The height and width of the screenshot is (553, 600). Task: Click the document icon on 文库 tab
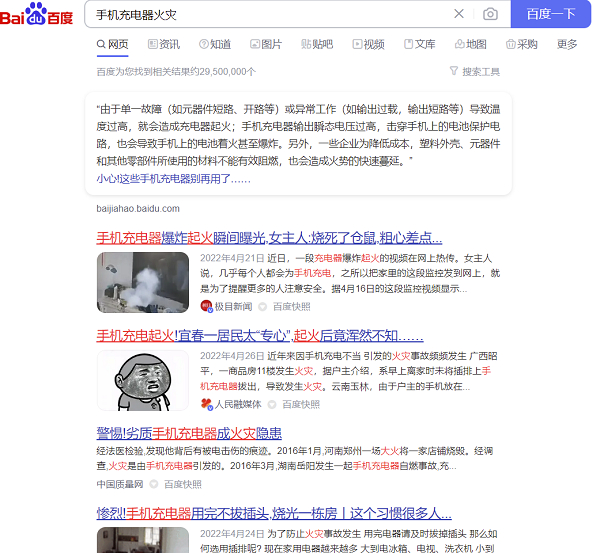point(409,44)
